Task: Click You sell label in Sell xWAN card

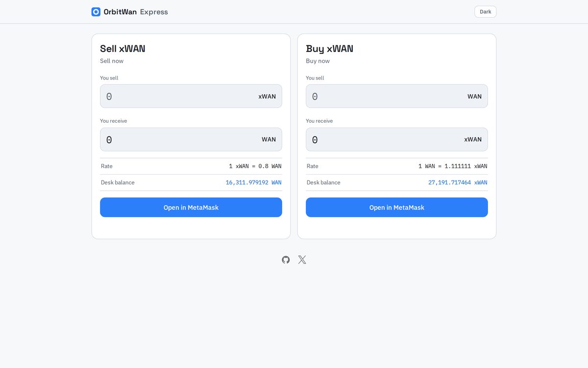Action: (x=109, y=78)
